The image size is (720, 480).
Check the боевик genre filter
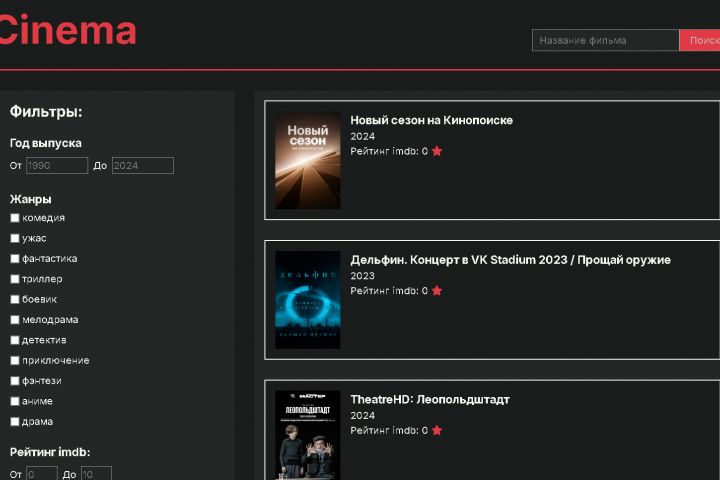point(15,299)
